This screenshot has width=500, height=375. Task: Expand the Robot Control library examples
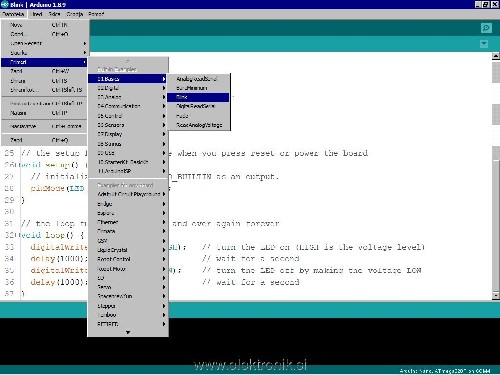click(x=128, y=259)
